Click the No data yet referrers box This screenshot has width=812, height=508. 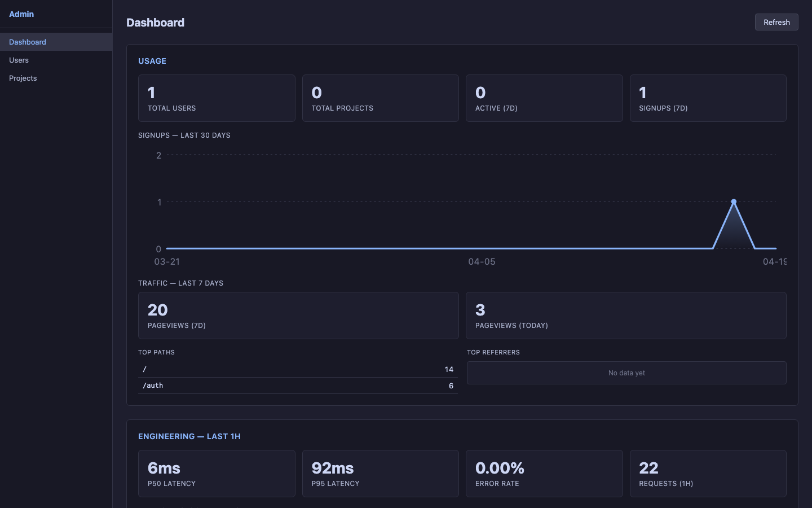tap(626, 373)
